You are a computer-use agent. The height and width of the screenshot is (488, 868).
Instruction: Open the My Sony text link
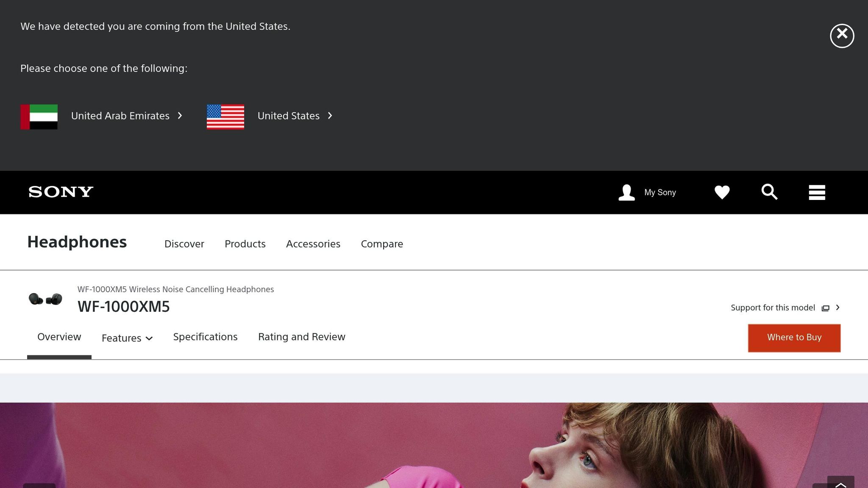point(660,192)
